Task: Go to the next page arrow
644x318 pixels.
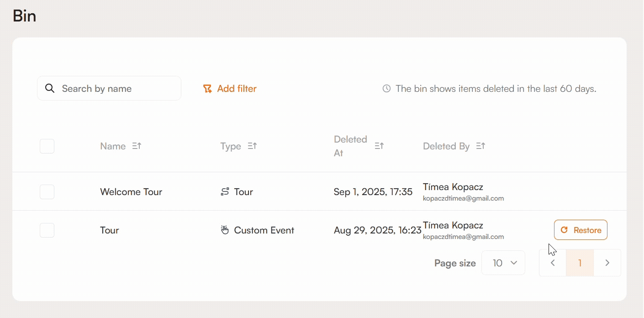Action: click(607, 263)
